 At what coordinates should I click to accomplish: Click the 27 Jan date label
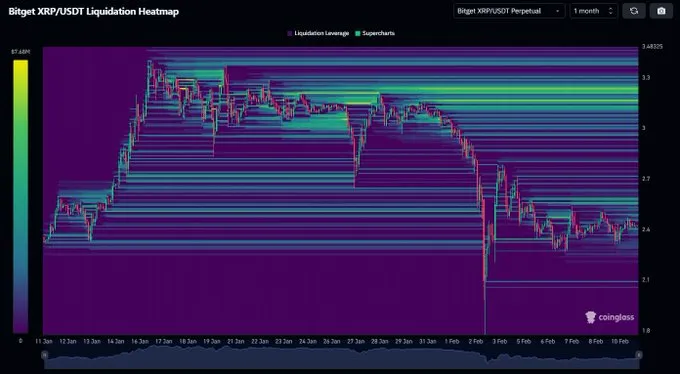[x=356, y=341]
